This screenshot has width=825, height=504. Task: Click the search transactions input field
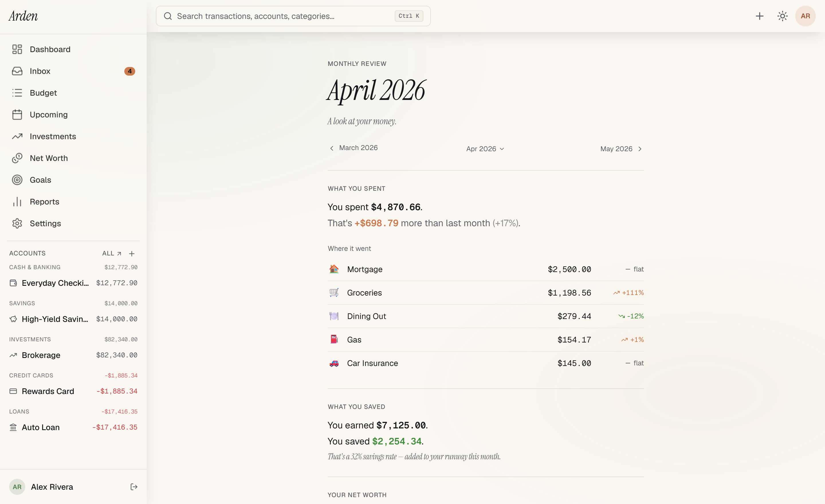click(293, 16)
